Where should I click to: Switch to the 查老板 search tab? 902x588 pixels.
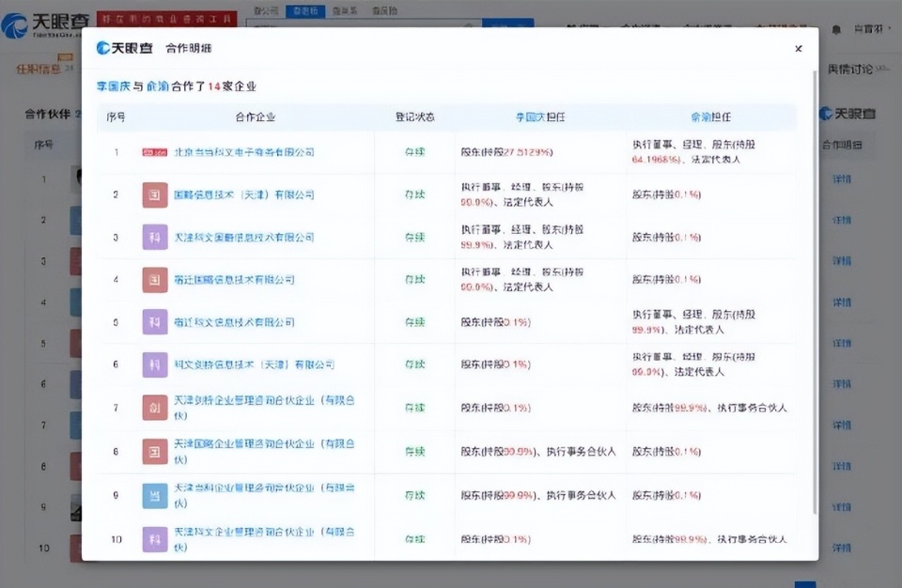tap(305, 11)
